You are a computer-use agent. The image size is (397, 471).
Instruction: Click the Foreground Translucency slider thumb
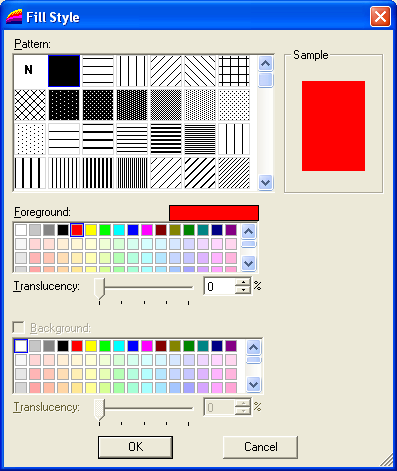pos(100,288)
